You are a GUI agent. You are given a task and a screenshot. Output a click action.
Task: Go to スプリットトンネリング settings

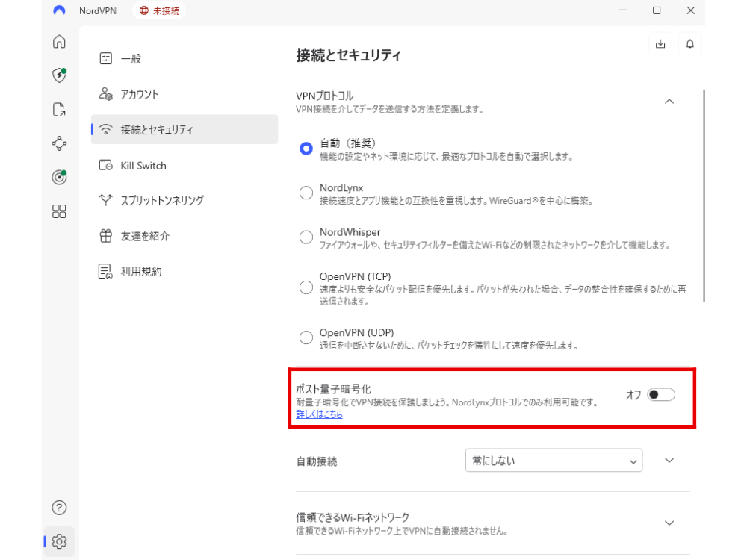161,200
